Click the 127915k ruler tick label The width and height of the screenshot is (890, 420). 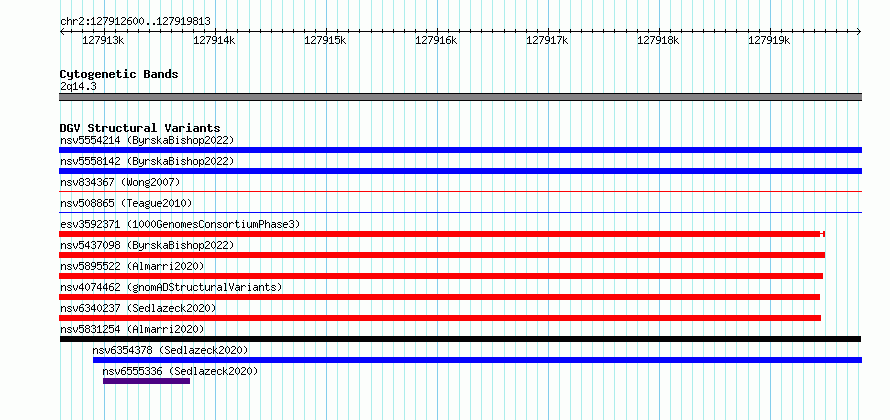tap(325, 40)
